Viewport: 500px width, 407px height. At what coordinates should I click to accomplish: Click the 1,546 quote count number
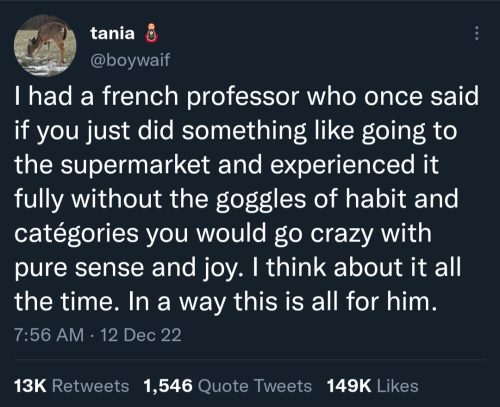(168, 386)
